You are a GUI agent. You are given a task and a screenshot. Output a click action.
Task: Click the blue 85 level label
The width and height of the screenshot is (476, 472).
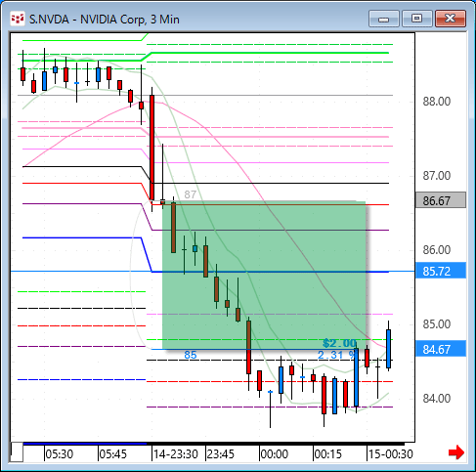(191, 355)
